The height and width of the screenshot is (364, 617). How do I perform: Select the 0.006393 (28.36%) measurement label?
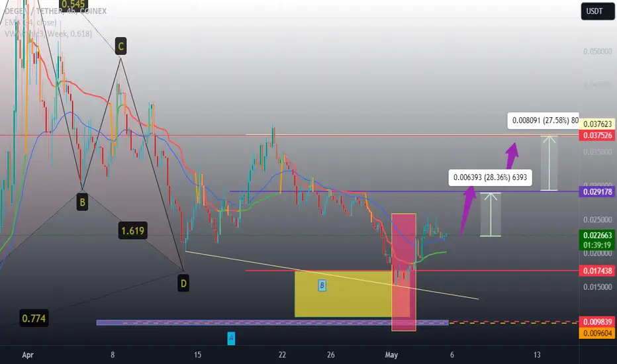pyautogui.click(x=491, y=177)
